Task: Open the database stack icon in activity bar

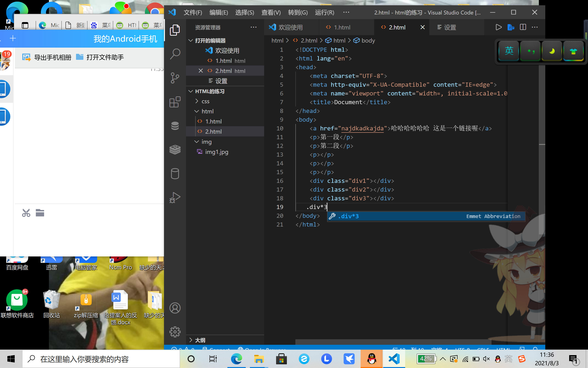Action: pyautogui.click(x=175, y=126)
